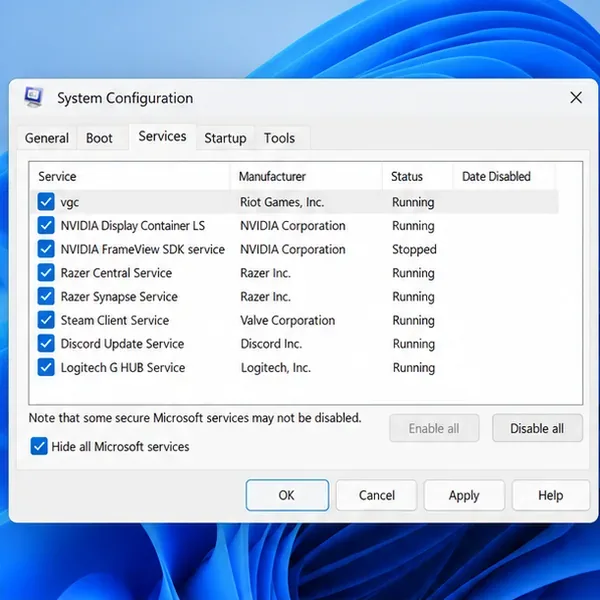
Task: Switch to the General tab
Action: [x=47, y=138]
